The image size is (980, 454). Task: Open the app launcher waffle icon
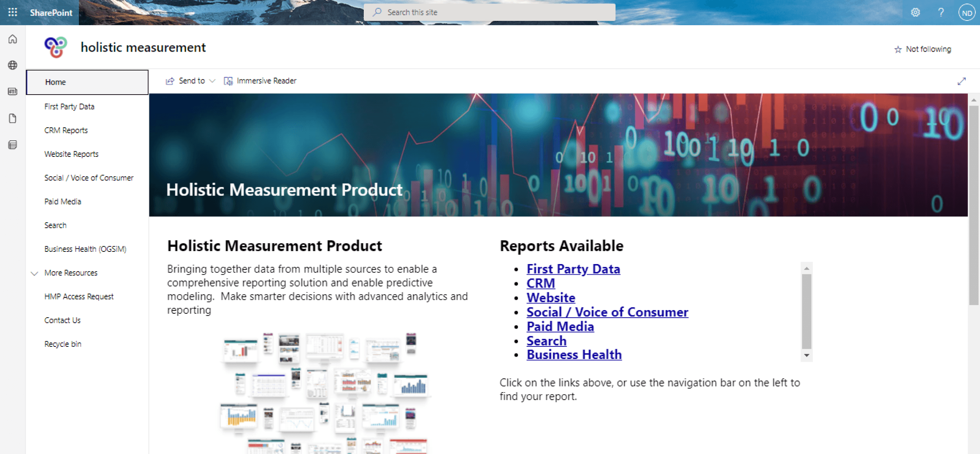[x=13, y=12]
